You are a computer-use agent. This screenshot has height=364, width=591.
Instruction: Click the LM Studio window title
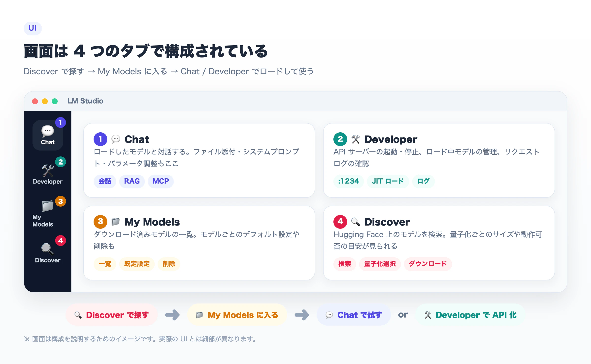85,101
